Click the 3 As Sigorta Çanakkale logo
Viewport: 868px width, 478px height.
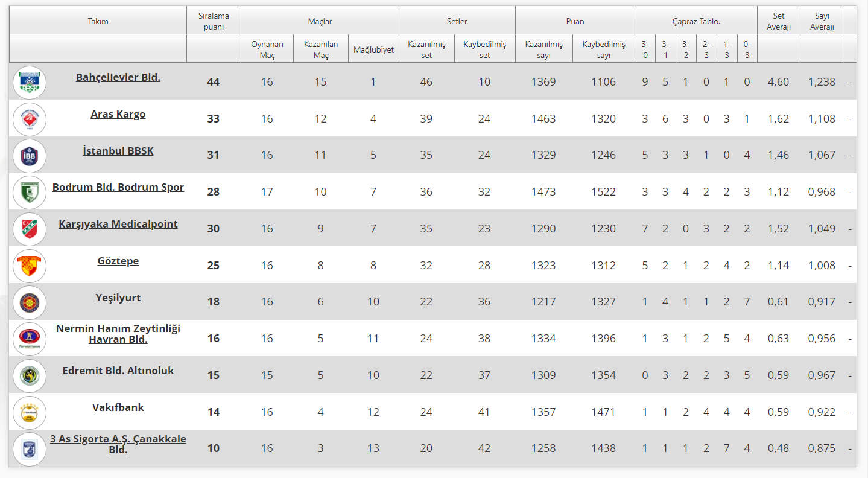coord(30,449)
